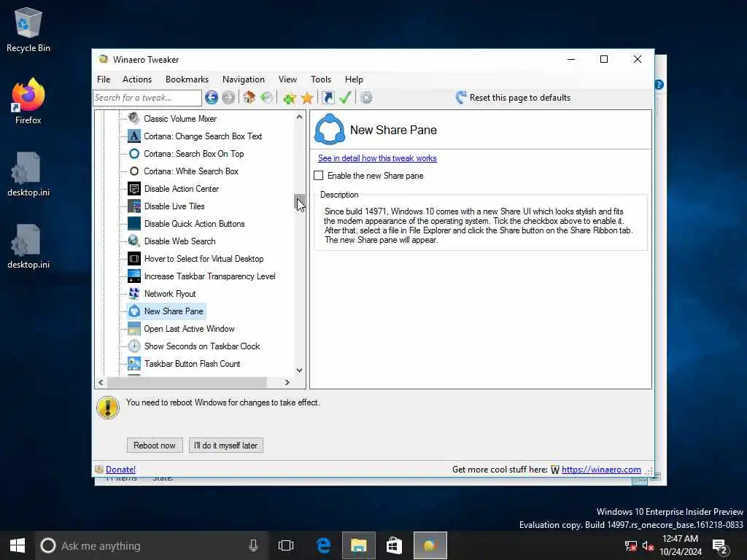
Task: Click the Disable Live Tiles icon
Action: [x=134, y=206]
